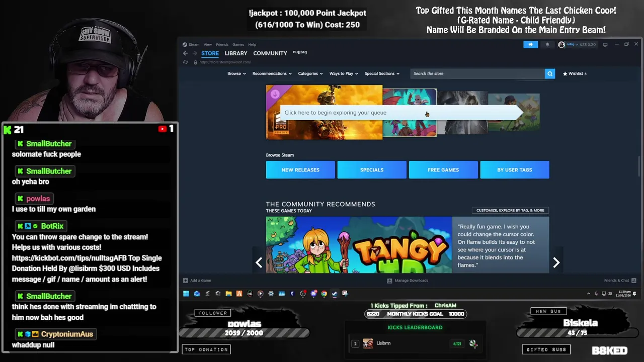The image size is (644, 362).
Task: Click the Steam icon in the taskbar
Action: click(335, 294)
